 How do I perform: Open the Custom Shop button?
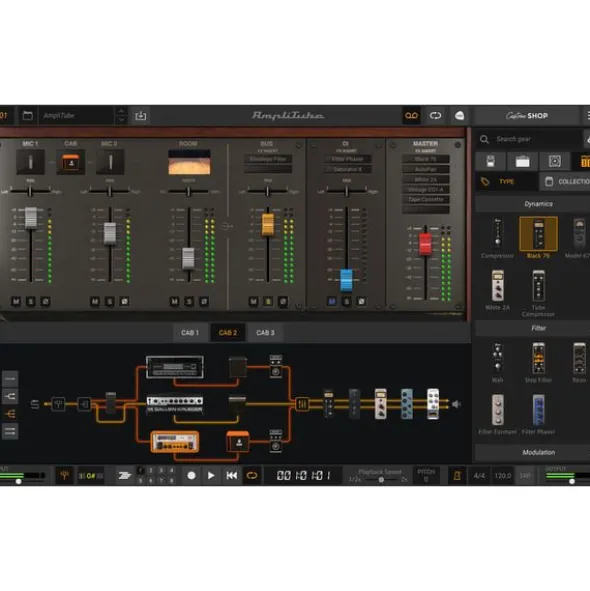coord(526,116)
